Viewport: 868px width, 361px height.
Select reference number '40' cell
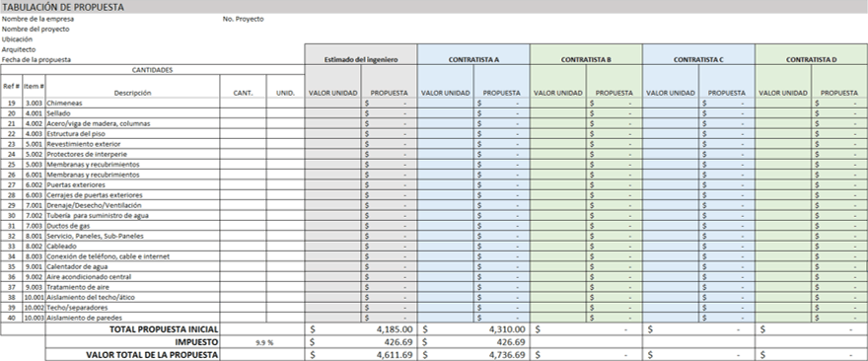(x=11, y=318)
